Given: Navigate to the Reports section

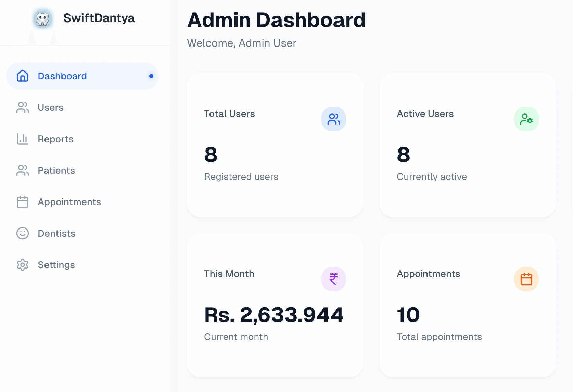Looking at the screenshot, I should (55, 139).
